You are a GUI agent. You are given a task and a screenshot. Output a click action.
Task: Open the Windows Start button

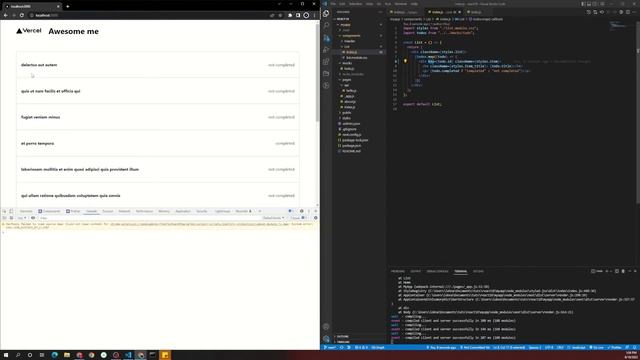point(6,355)
